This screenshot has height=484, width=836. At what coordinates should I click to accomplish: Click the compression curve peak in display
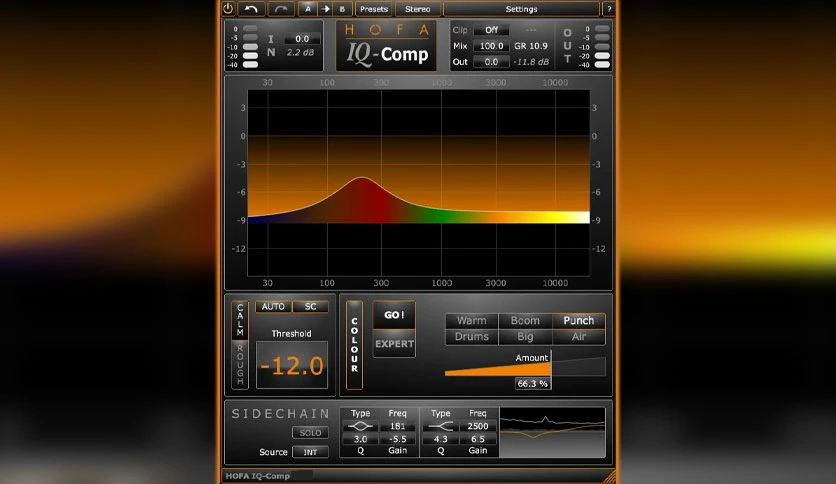point(363,178)
